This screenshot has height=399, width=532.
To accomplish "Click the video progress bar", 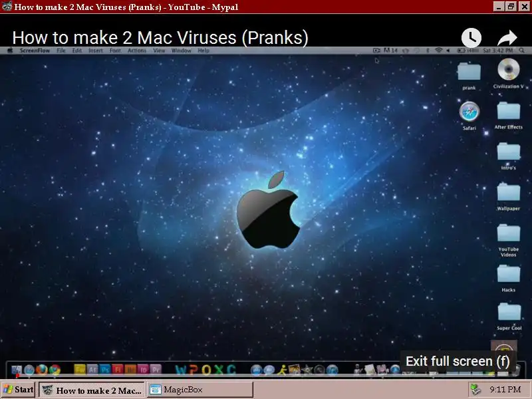I will point(266,374).
